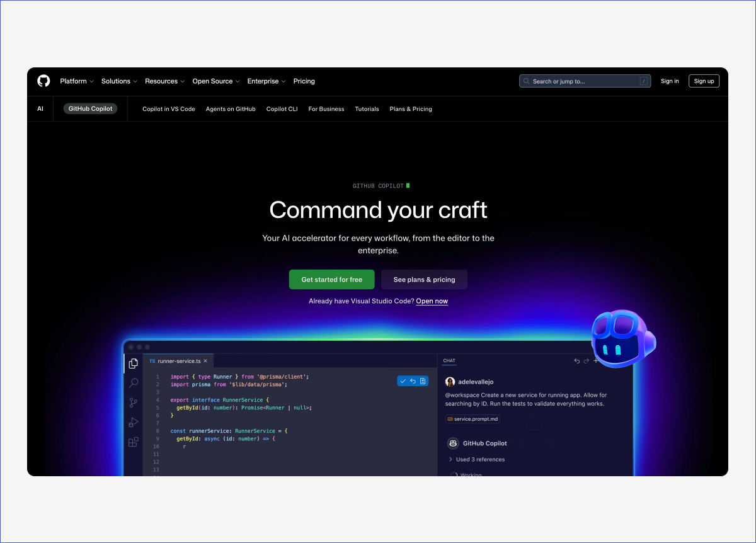Click the adelevallejo avatar in chat
756x543 pixels.
tap(450, 382)
